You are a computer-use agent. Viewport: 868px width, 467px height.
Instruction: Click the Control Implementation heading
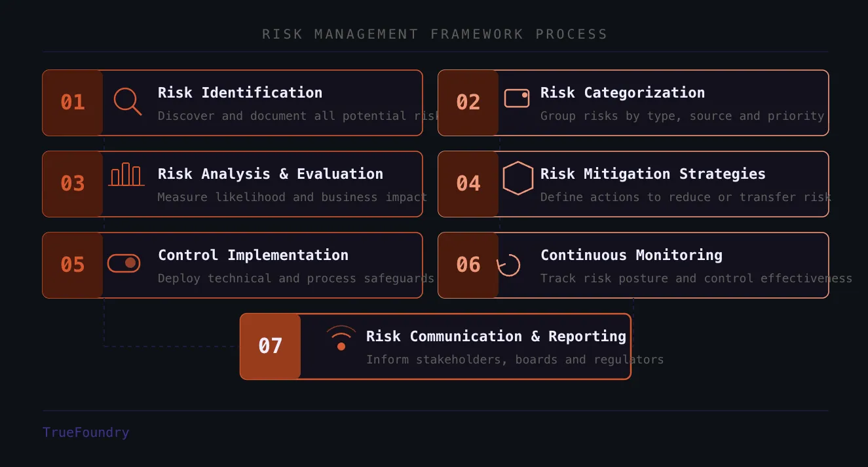coord(254,255)
